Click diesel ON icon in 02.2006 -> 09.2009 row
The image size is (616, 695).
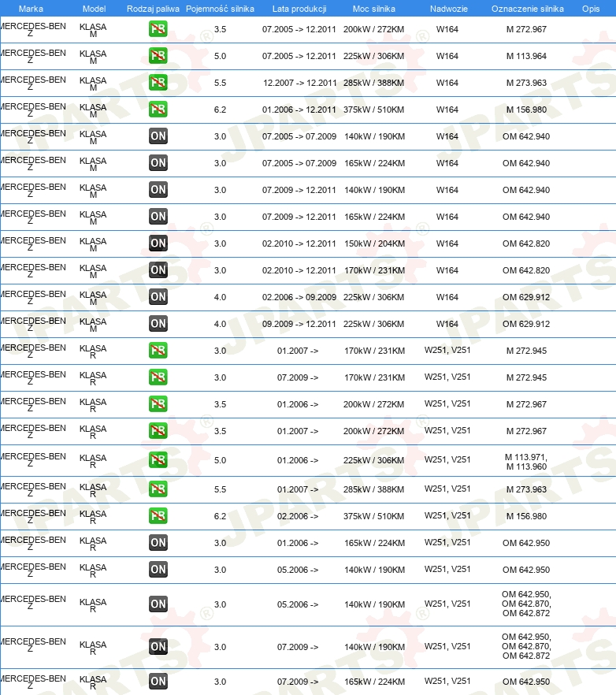158,296
